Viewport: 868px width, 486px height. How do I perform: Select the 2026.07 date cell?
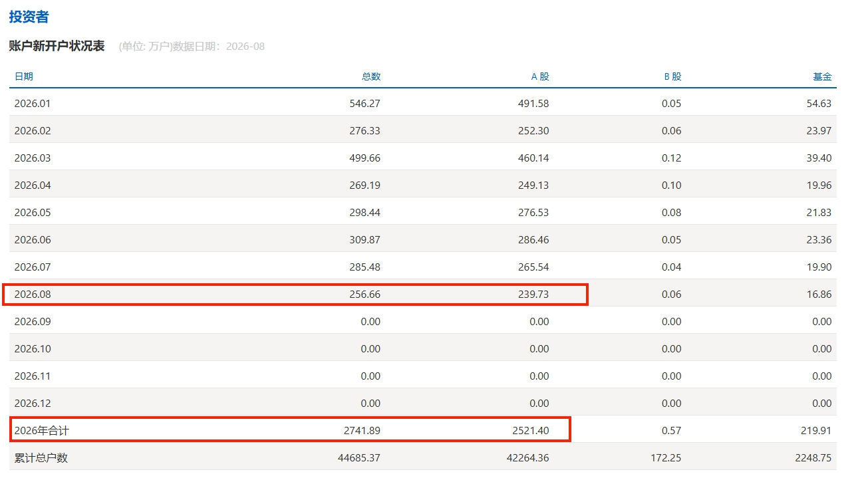(x=33, y=267)
